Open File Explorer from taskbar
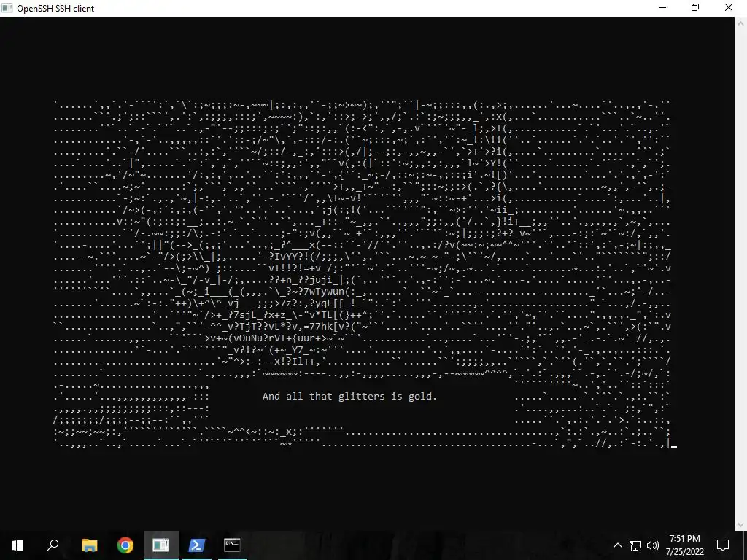This screenshot has width=747, height=560. (89, 545)
